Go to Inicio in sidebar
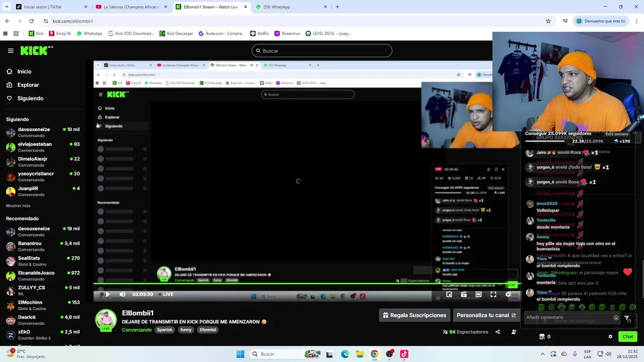The height and width of the screenshot is (362, 644). (24, 71)
